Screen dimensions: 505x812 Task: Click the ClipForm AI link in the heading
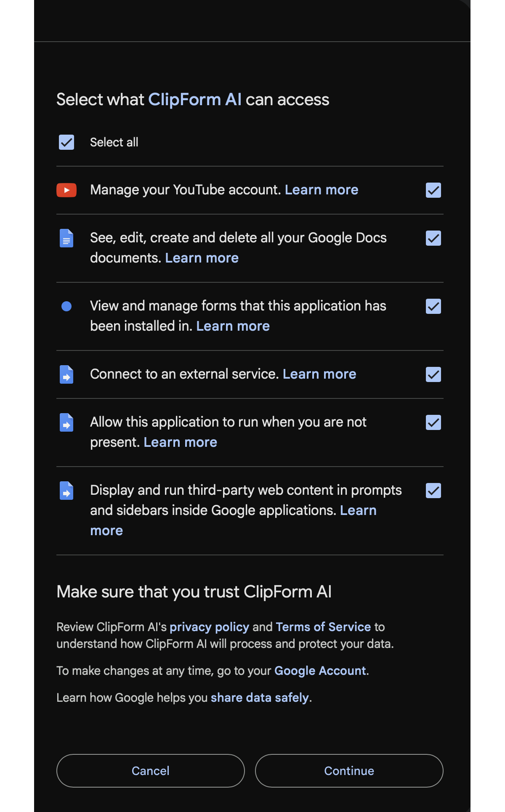pos(195,100)
